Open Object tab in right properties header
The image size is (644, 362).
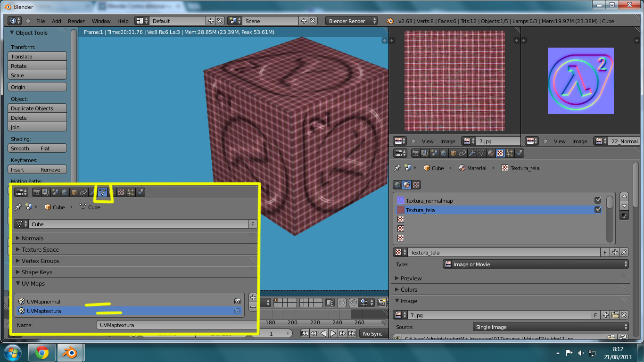453,153
